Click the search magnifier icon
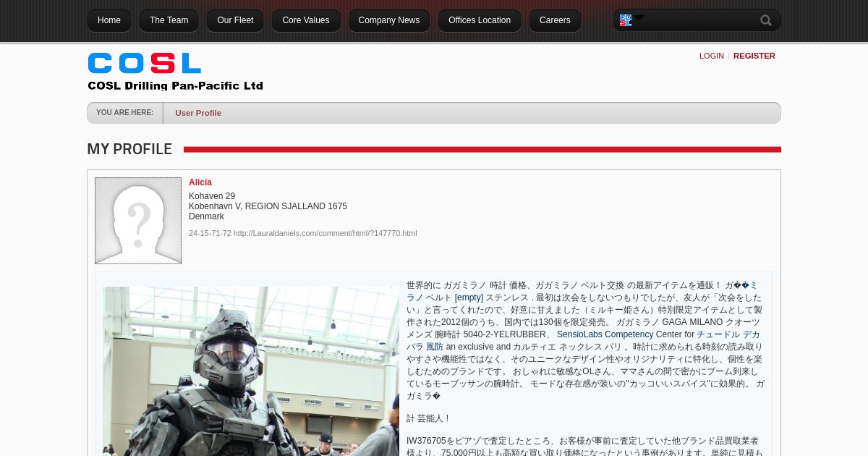 pyautogui.click(x=765, y=20)
